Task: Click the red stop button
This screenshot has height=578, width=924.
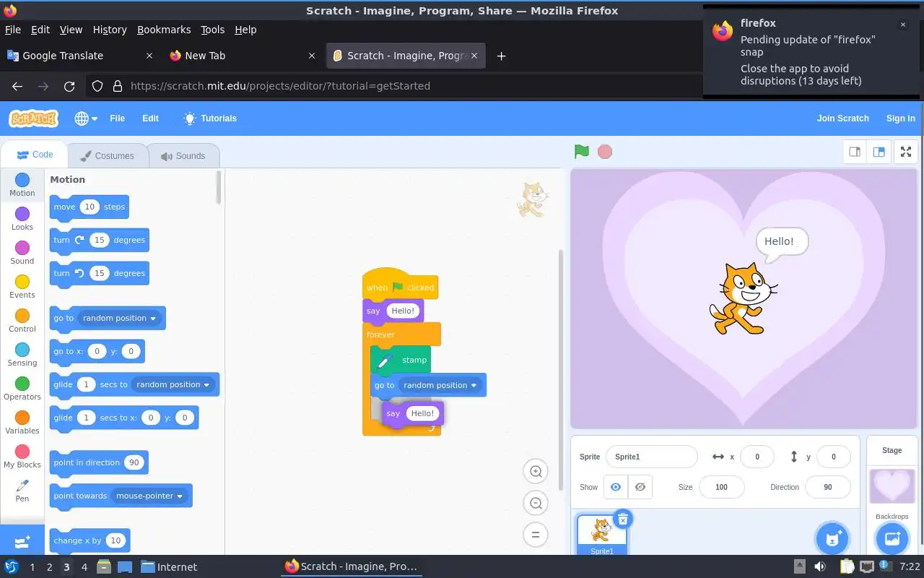Action: coord(605,152)
